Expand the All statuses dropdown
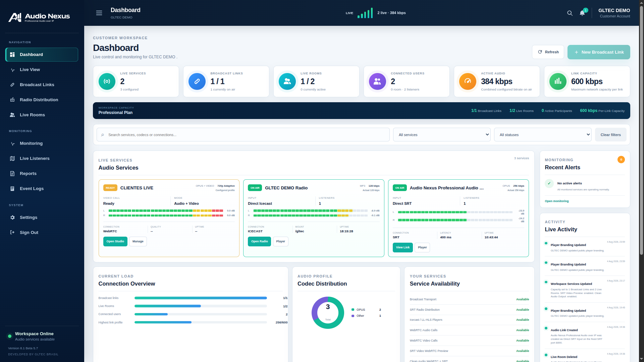Screen dimensions: 644x362 [x=543, y=135]
